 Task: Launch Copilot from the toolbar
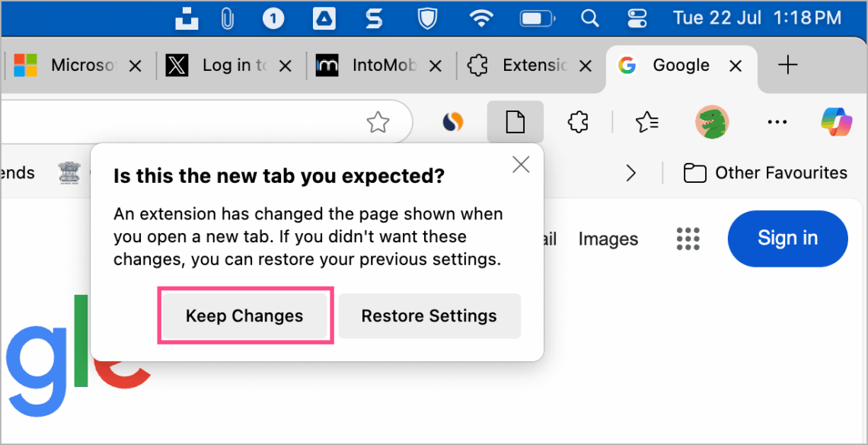point(837,122)
